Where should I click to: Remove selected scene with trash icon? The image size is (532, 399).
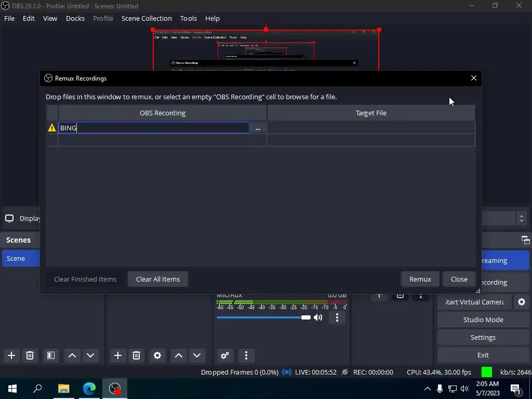pyautogui.click(x=30, y=355)
